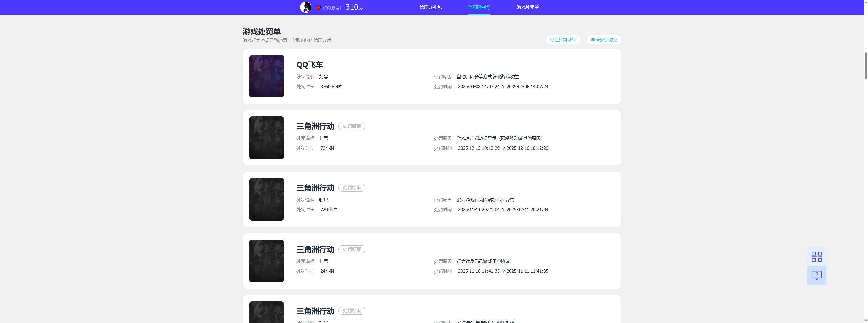Image resolution: width=868 pixels, height=323 pixels.
Task: Click the 72小时 punishment duration
Action: click(327, 148)
